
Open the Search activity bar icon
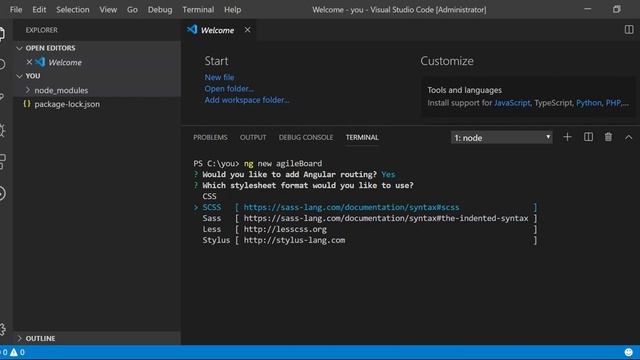point(2,64)
